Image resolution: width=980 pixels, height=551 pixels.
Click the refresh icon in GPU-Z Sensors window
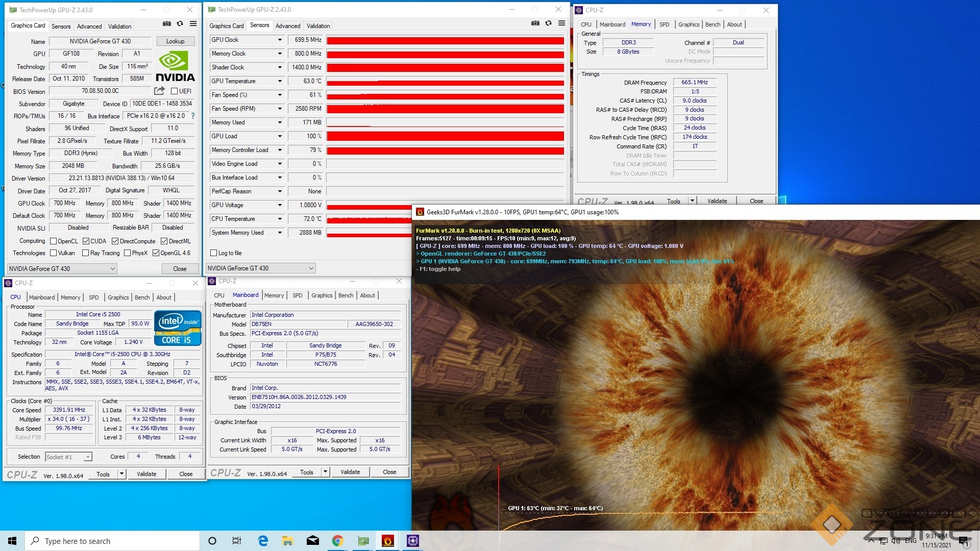point(548,23)
